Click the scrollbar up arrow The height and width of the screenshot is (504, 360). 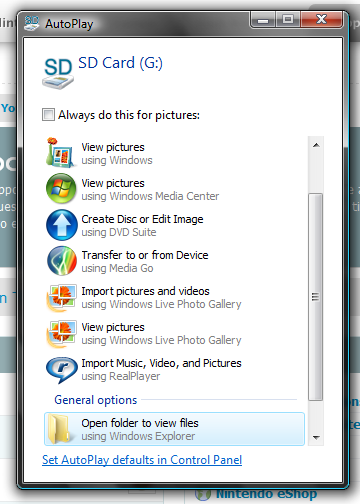[316, 145]
